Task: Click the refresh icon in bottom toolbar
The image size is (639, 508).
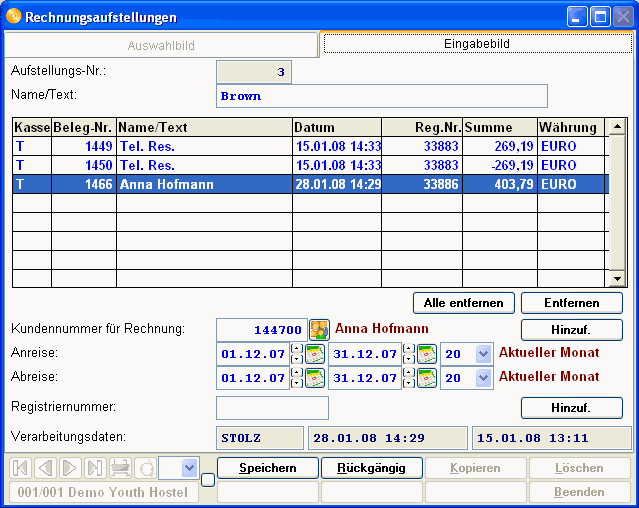Action: pos(145,468)
